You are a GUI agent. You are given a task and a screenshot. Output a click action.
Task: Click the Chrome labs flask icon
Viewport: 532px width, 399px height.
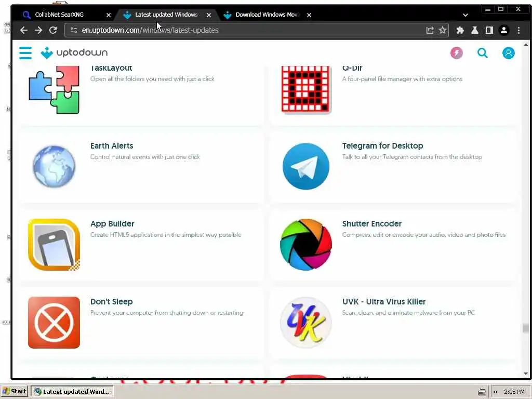coord(475,30)
